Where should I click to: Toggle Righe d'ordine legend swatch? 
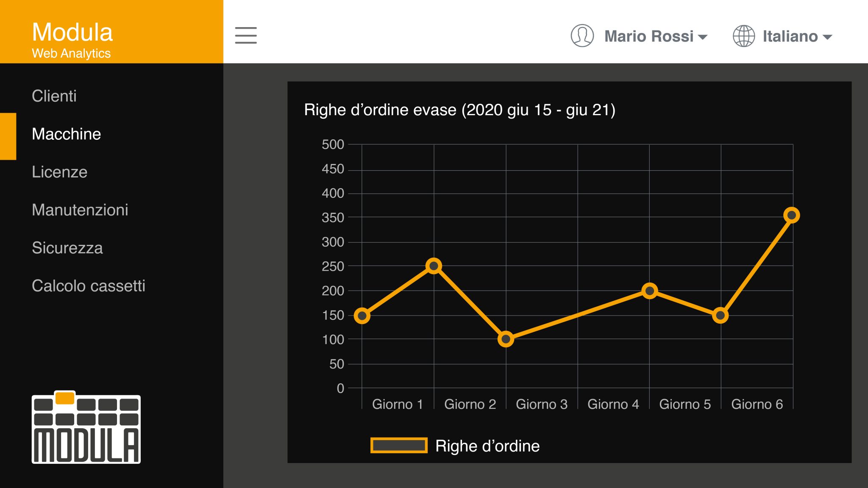tap(398, 446)
